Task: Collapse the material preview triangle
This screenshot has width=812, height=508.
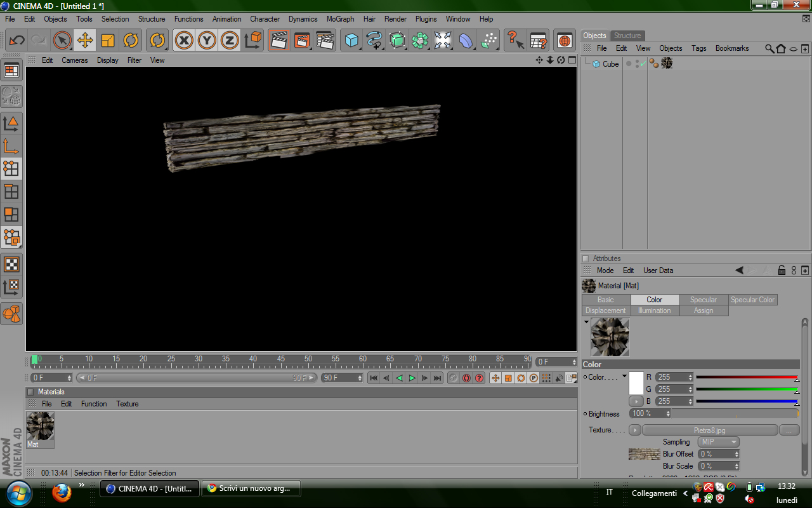Action: click(x=586, y=322)
